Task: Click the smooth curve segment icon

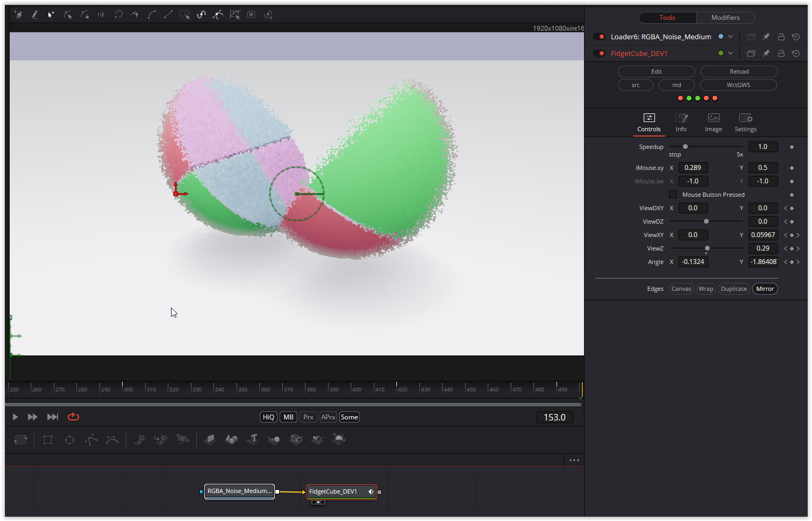Action: [x=152, y=15]
